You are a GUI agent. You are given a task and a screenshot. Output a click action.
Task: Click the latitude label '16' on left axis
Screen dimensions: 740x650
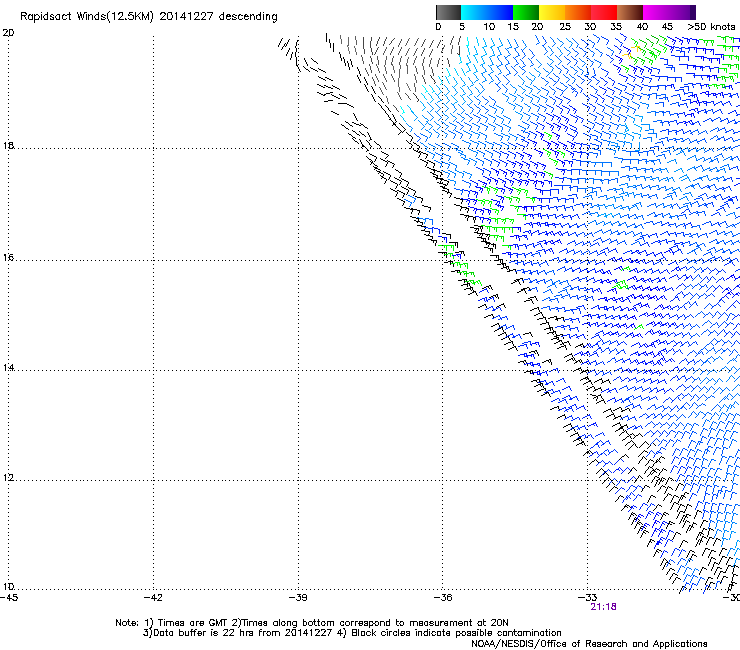pos(8,258)
